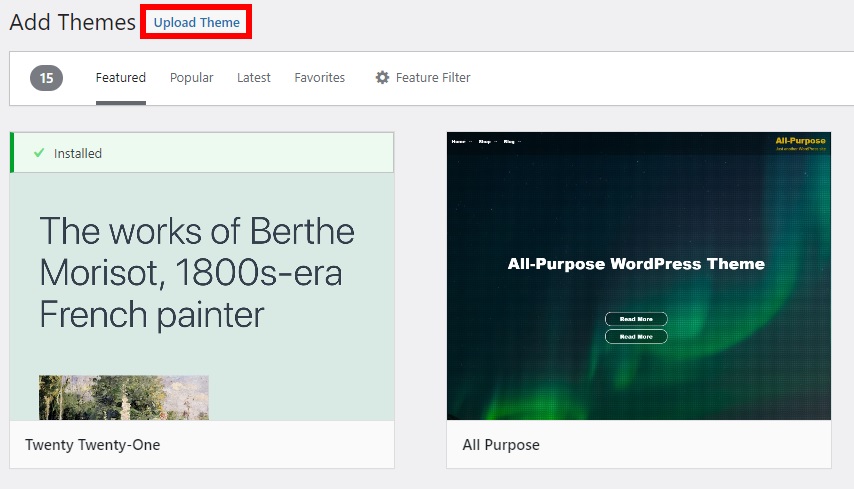This screenshot has width=854, height=489.
Task: Click the Installed checkmark icon
Action: (39, 153)
